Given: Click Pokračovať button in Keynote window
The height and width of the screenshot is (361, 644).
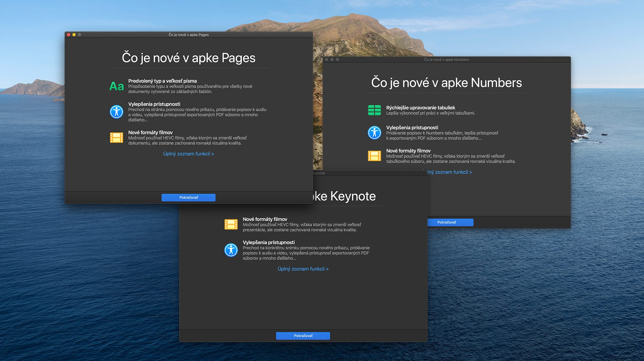Looking at the screenshot, I should click(x=303, y=336).
